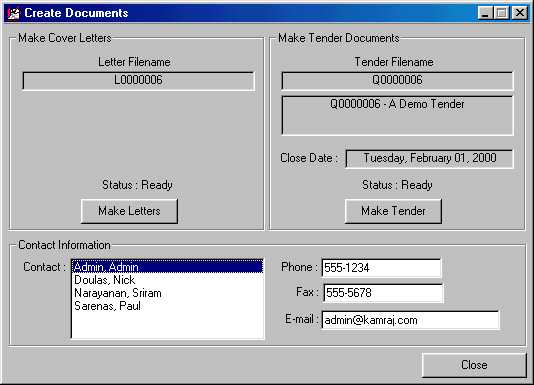Click the 'Status : Ready' text under Tender Documents

(397, 185)
